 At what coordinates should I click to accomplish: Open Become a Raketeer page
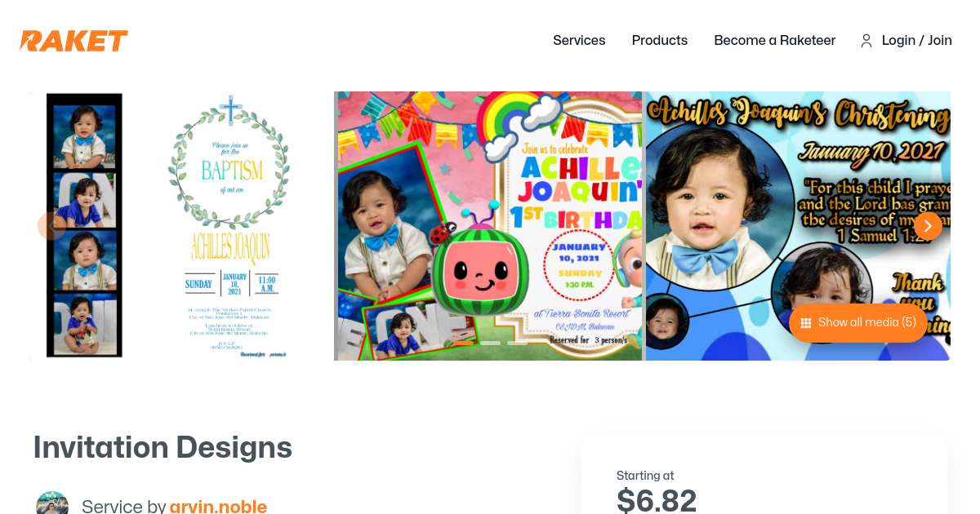[774, 41]
